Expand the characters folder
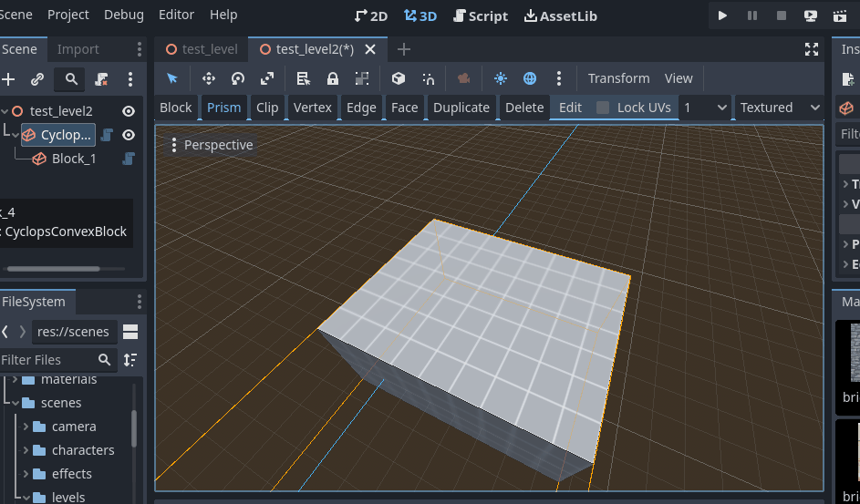The image size is (860, 504). pos(26,450)
